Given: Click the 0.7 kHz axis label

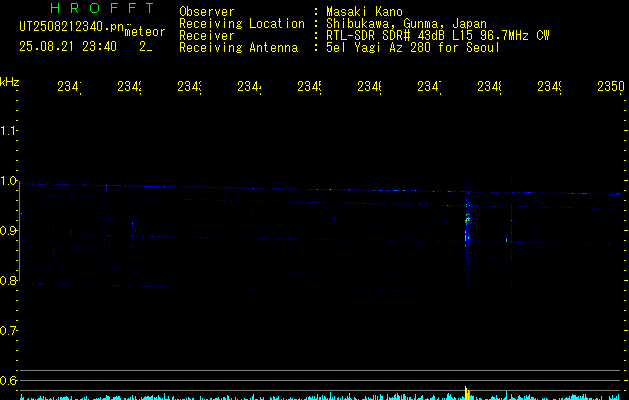Looking at the screenshot, I should 8,331.
